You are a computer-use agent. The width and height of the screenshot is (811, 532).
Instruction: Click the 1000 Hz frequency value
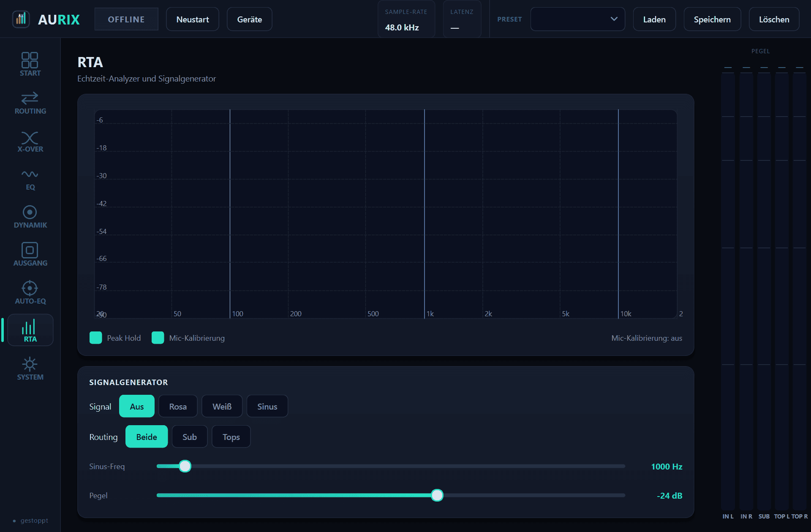(667, 466)
